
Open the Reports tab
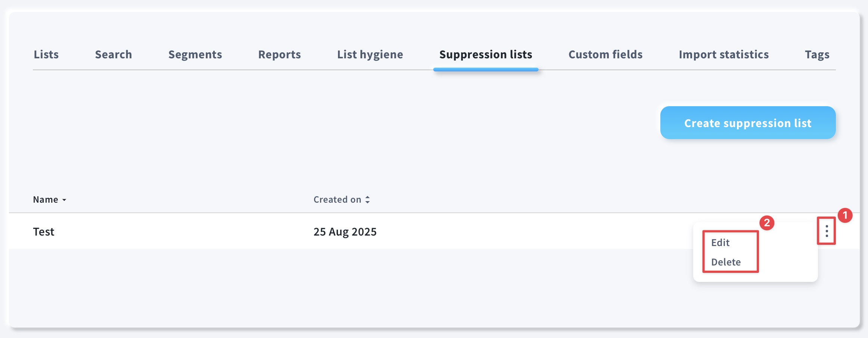pos(279,55)
